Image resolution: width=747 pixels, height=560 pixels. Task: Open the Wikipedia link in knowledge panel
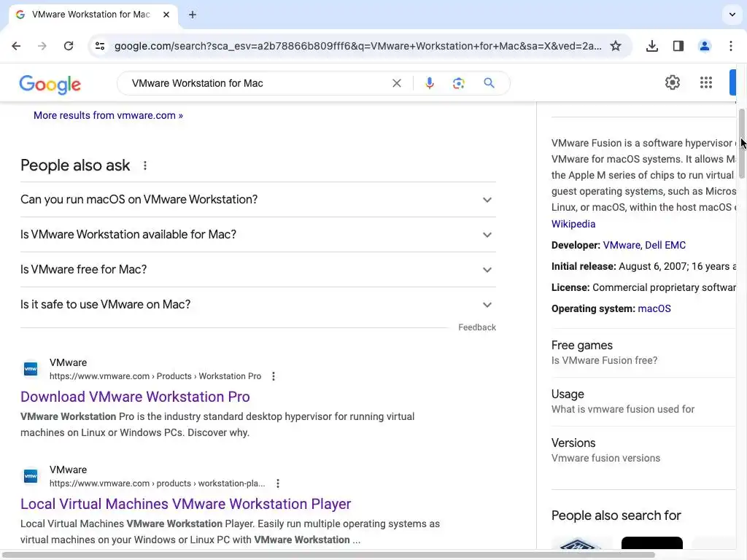click(x=573, y=224)
